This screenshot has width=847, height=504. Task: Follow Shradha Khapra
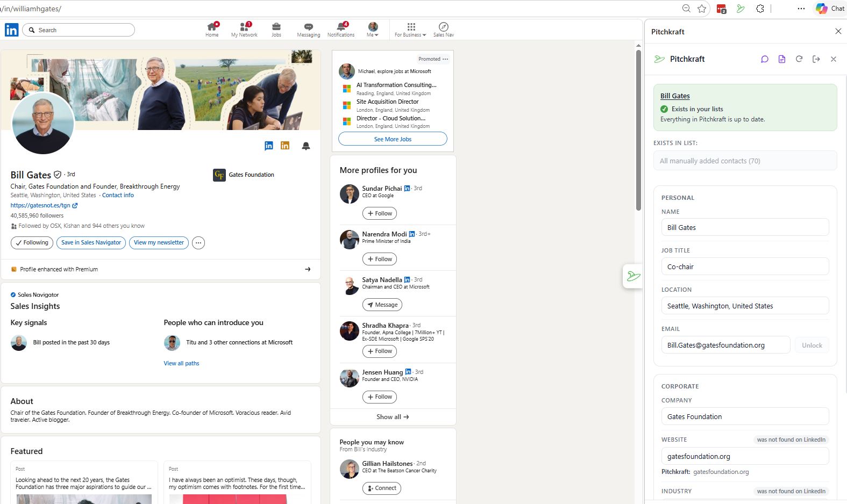(x=380, y=351)
